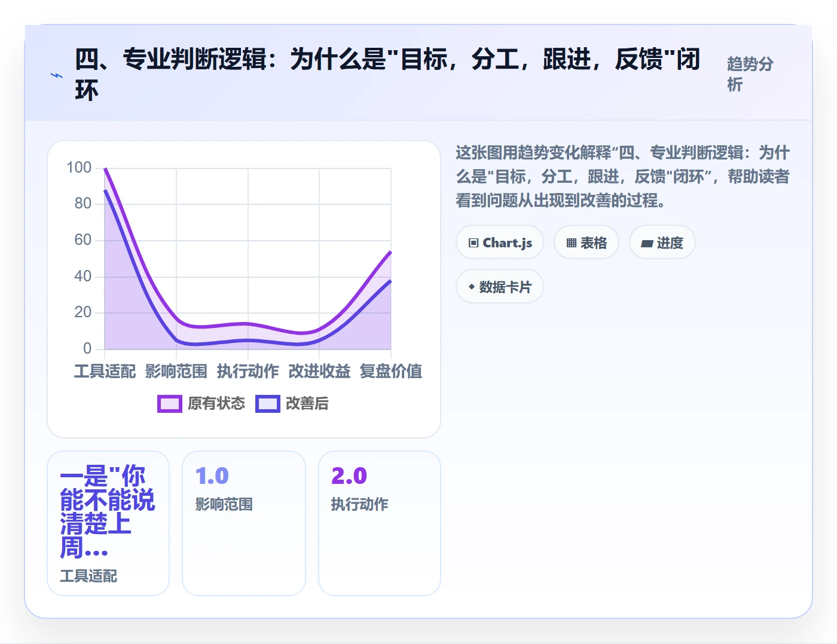Click the 40 value on the y-axis
837x644 pixels.
(x=83, y=276)
